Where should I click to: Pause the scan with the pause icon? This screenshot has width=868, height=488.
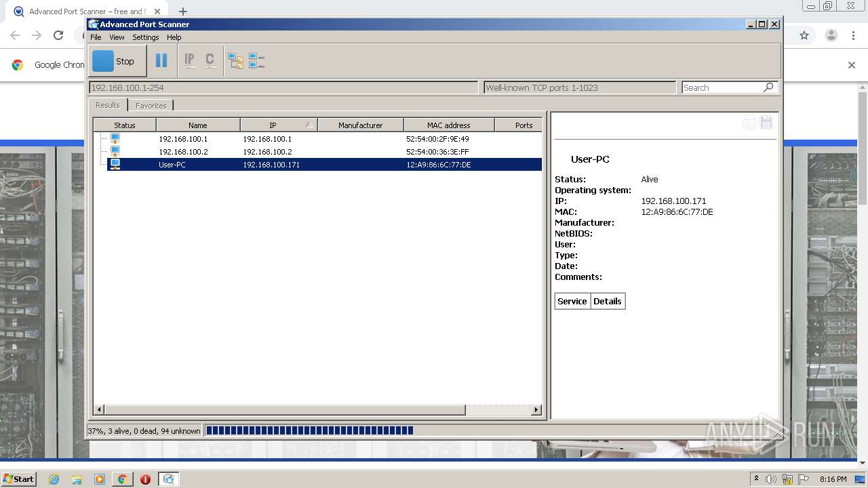[161, 61]
